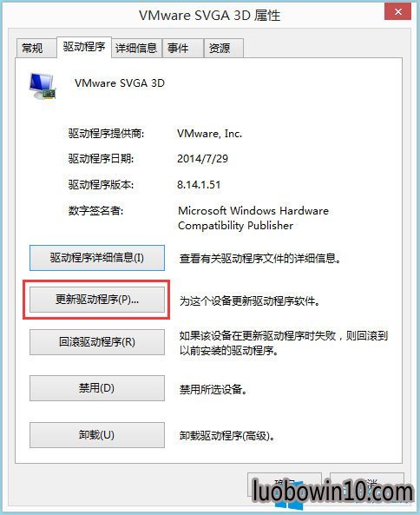420x515 pixels.
Task: Confirm with the 确定 button
Action: point(284,485)
